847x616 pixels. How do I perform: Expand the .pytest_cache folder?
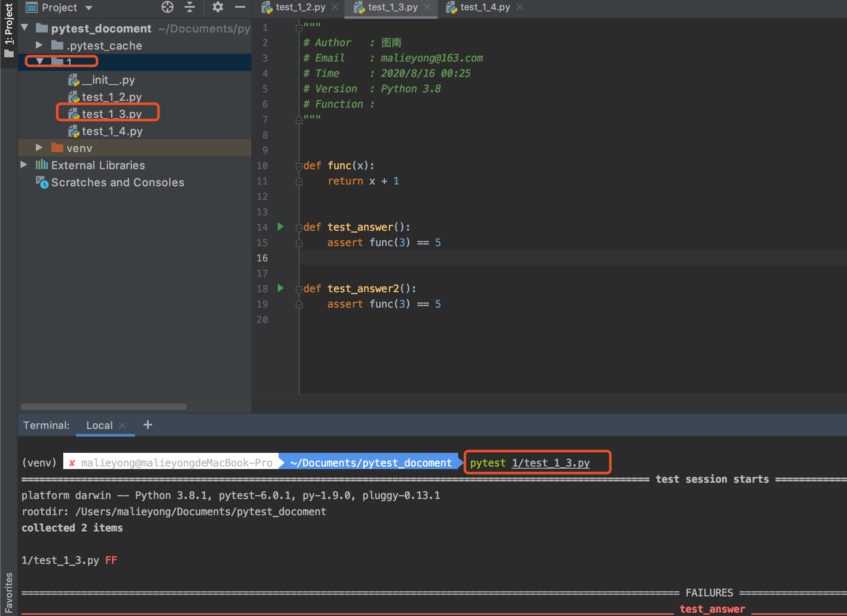39,45
